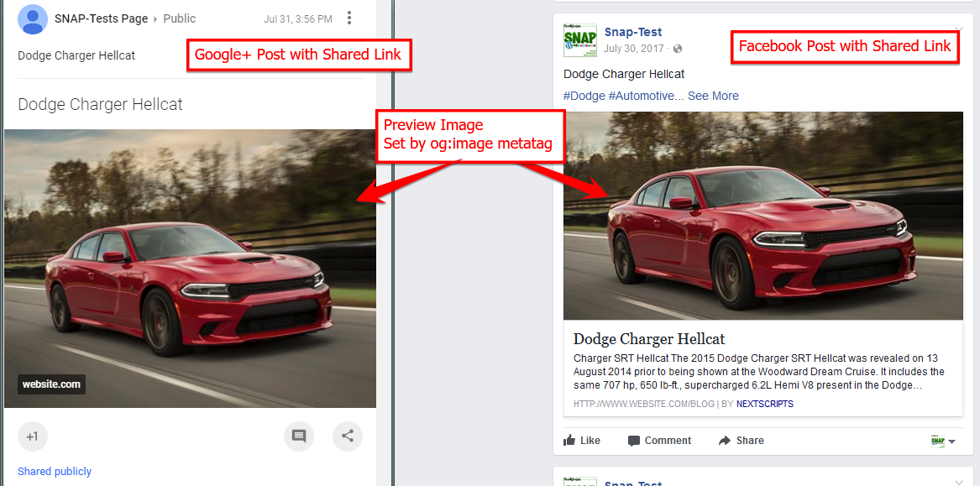
Task: Click the Snap-Test Facebook page logo
Action: (x=578, y=42)
